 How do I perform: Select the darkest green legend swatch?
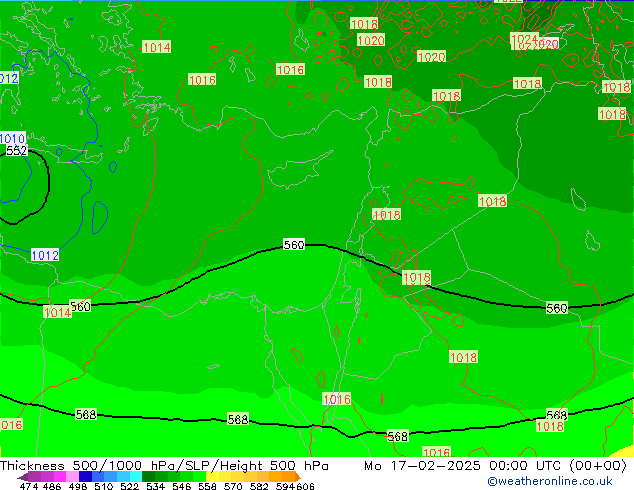(x=148, y=476)
